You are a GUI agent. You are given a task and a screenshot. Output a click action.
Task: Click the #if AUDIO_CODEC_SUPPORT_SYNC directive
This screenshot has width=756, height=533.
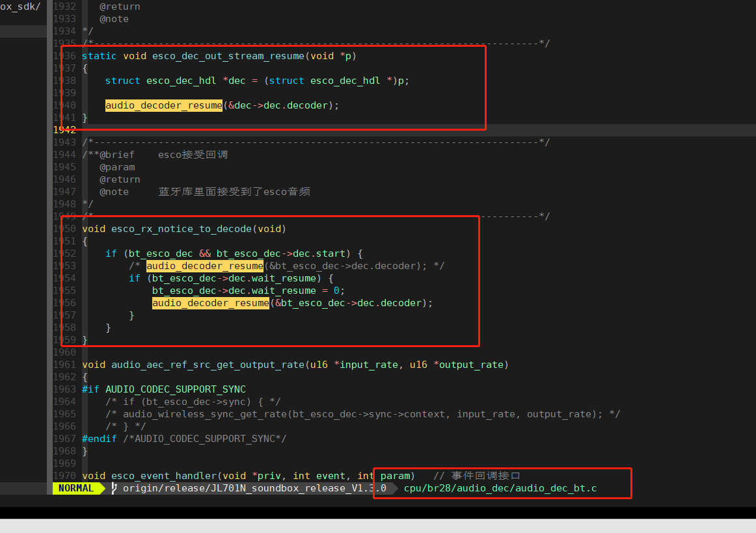point(164,389)
